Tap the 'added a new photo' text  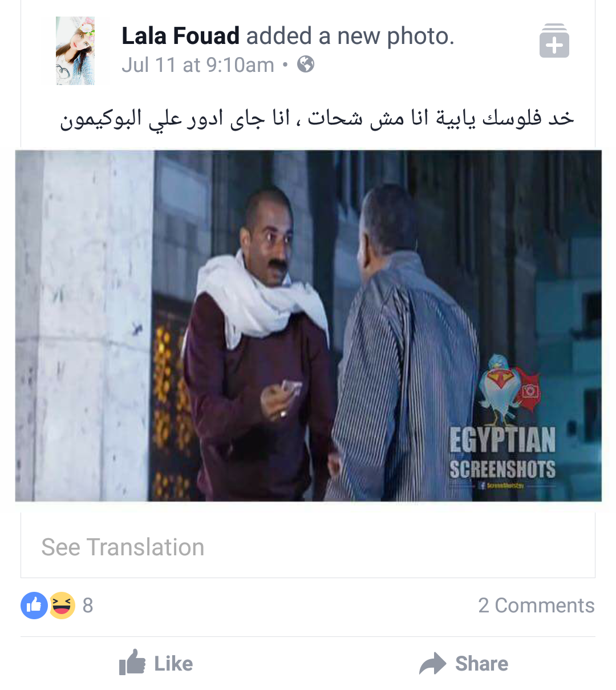[350, 36]
